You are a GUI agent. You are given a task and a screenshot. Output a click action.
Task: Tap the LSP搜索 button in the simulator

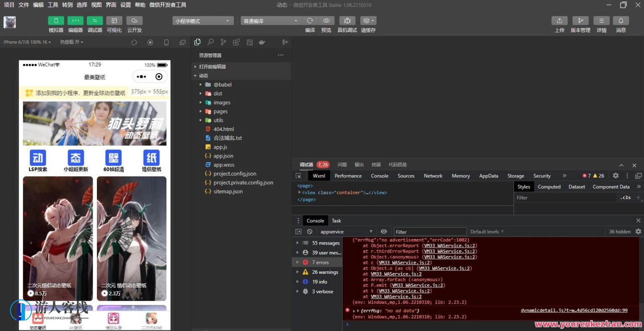38,161
